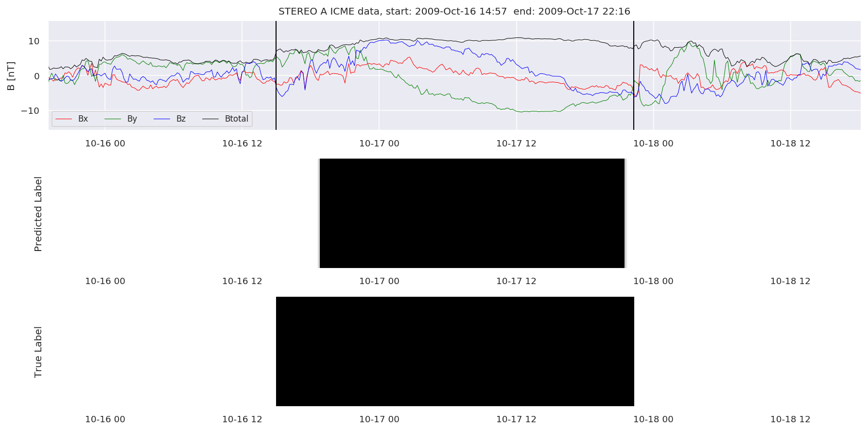Click '10-18 12' tick under the Predicted Label plot
Screen dimensions: 868x431
(x=790, y=281)
